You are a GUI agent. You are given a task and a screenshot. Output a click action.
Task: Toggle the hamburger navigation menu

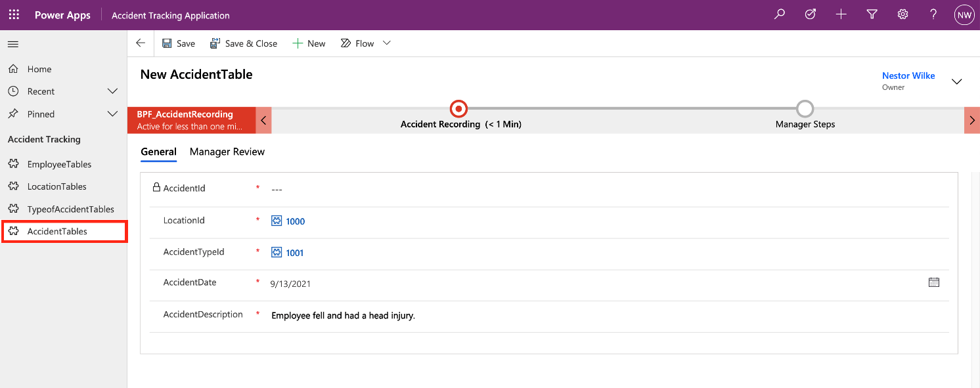13,44
